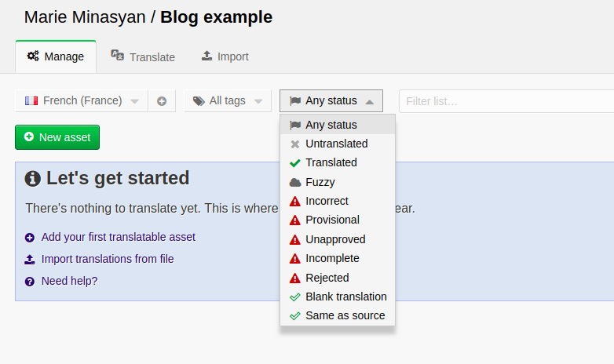Choose the Incorrect status filter
This screenshot has height=364, width=614.
[327, 201]
